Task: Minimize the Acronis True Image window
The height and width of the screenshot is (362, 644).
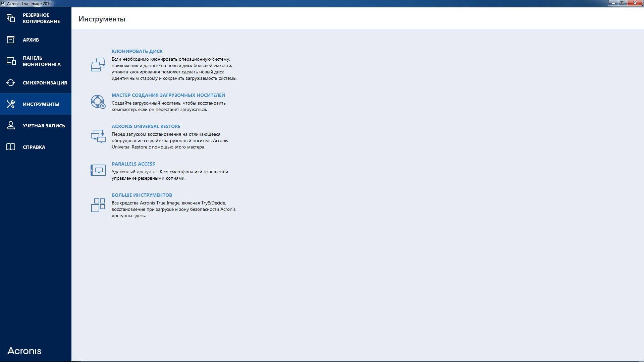Action: coord(613,3)
